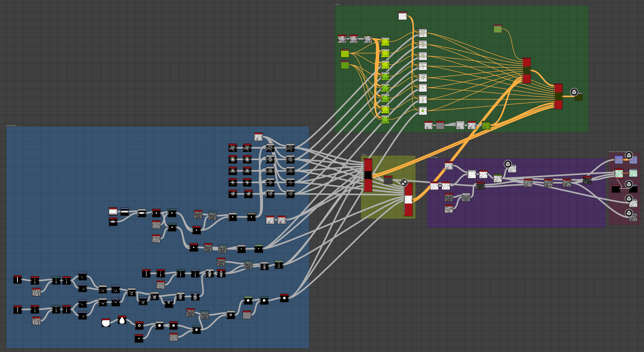Select the fern leaf color node in Color frame
This screenshot has width=644, height=352.
423,99
